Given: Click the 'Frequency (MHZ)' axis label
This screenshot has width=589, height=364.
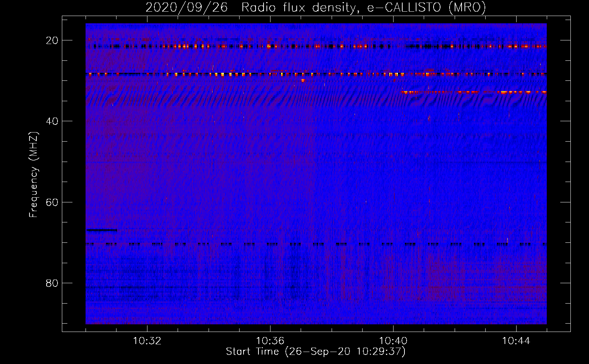Looking at the screenshot, I should click(33, 174).
